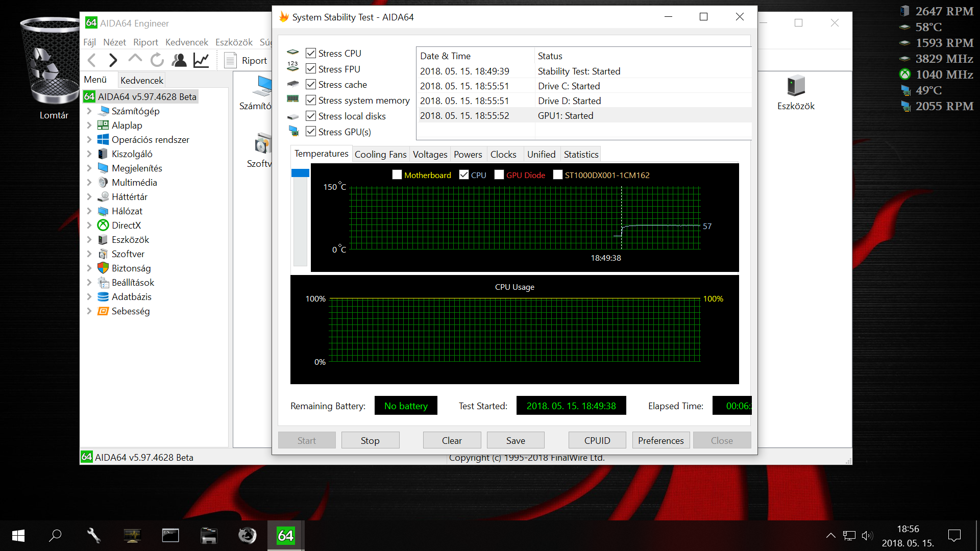Click the Biztonság shield icon in tree
This screenshot has height=551, width=980.
click(x=103, y=268)
